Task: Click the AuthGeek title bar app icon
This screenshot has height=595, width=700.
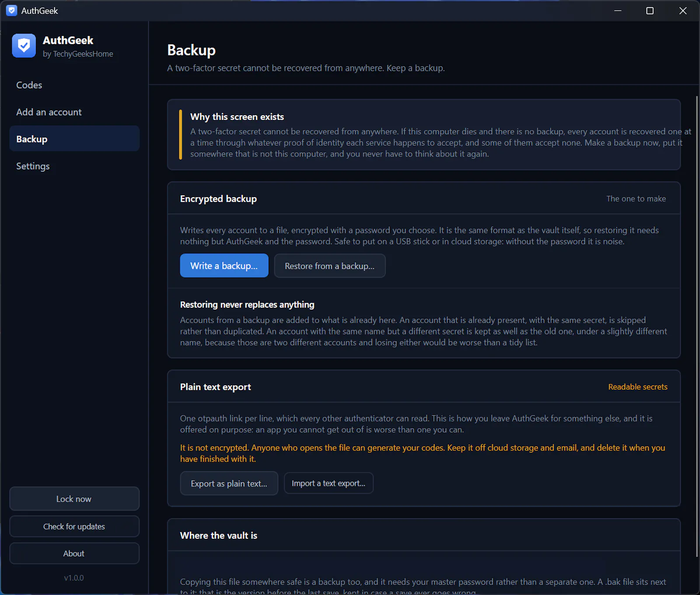Action: 11,11
